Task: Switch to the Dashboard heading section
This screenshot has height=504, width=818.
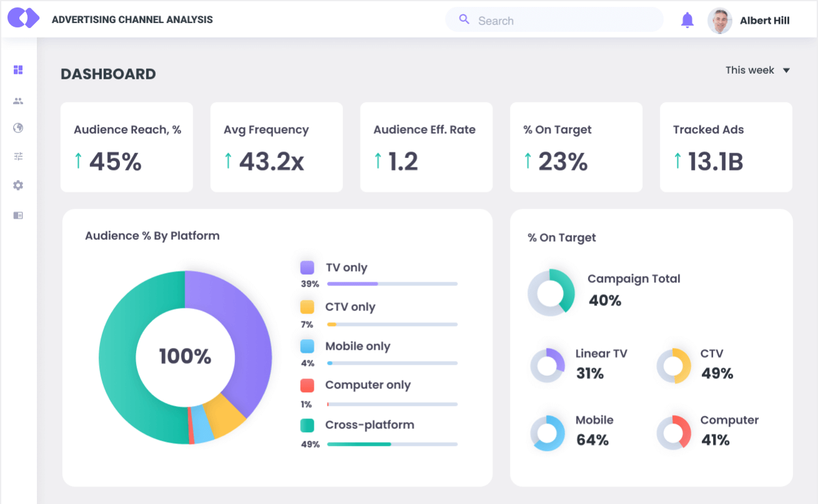Action: pyautogui.click(x=107, y=74)
